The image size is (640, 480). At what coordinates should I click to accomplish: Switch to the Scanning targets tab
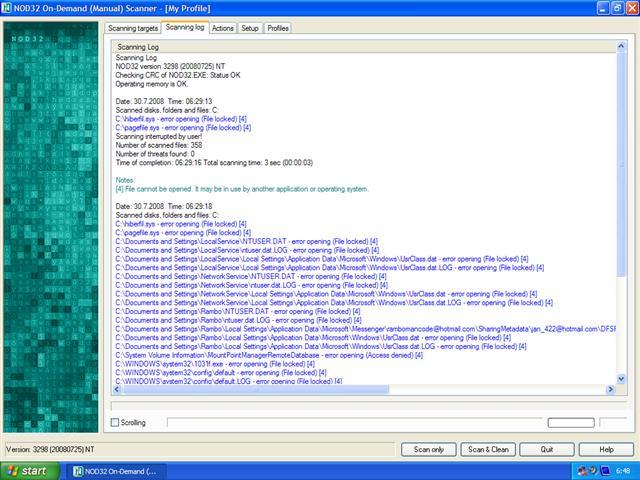(133, 28)
